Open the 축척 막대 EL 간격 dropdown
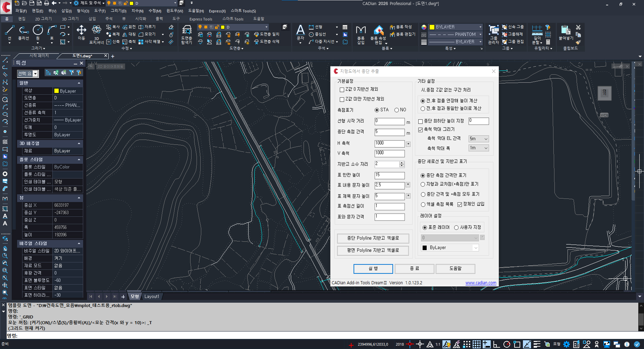This screenshot has width=644, height=349. point(478,139)
